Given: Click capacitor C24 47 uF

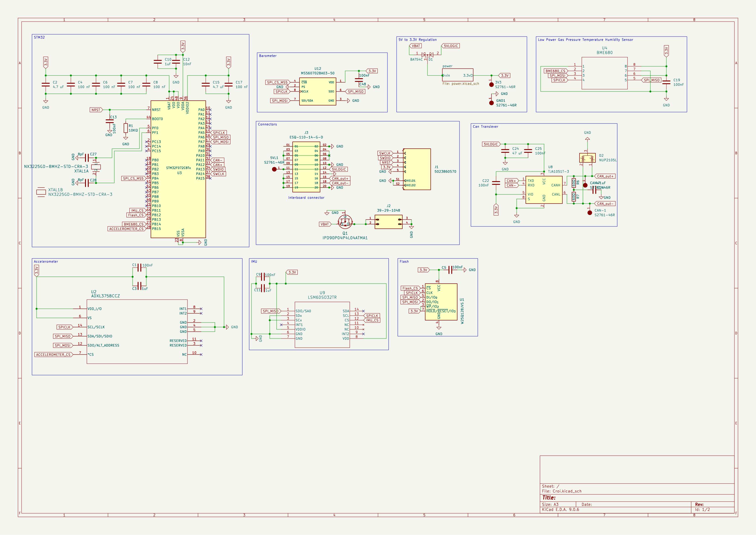Looking at the screenshot, I should [x=505, y=151].
